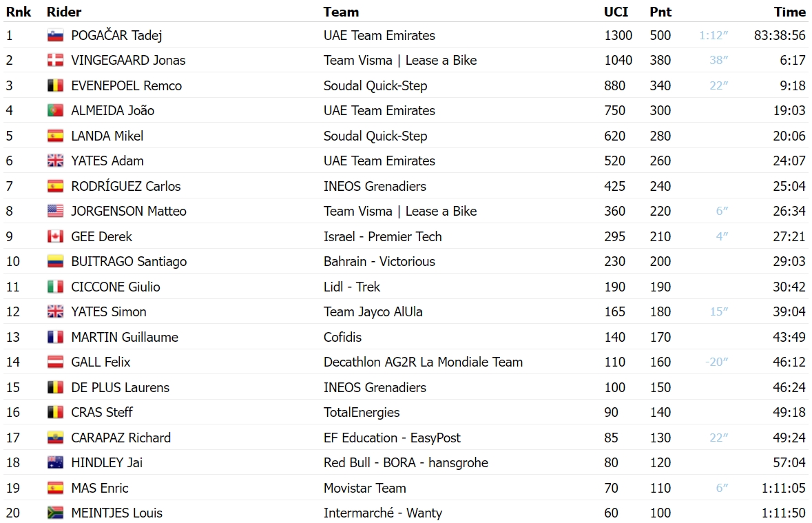Sort by the Pnt column header
This screenshot has width=812, height=523.
tap(660, 12)
